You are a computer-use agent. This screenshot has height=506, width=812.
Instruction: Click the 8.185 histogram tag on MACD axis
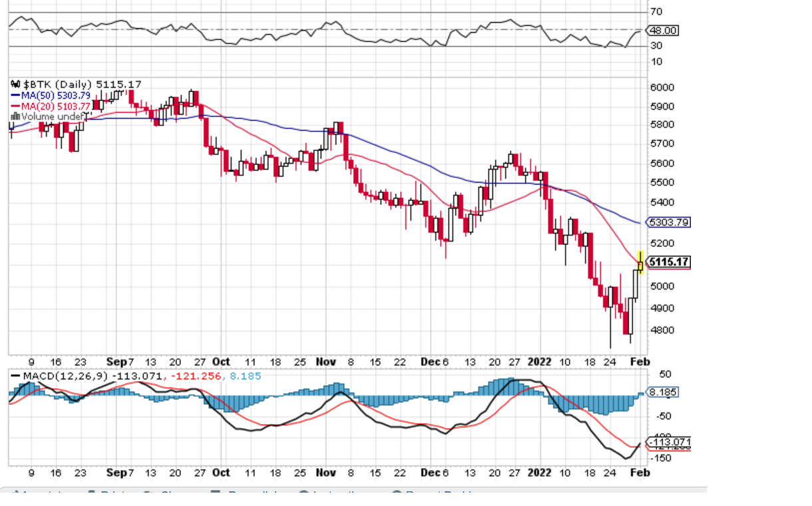point(662,392)
